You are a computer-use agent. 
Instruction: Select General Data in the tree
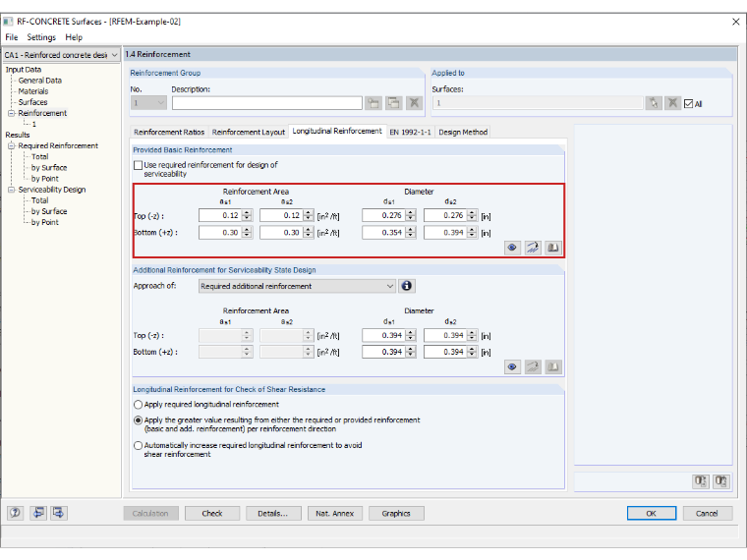point(40,81)
